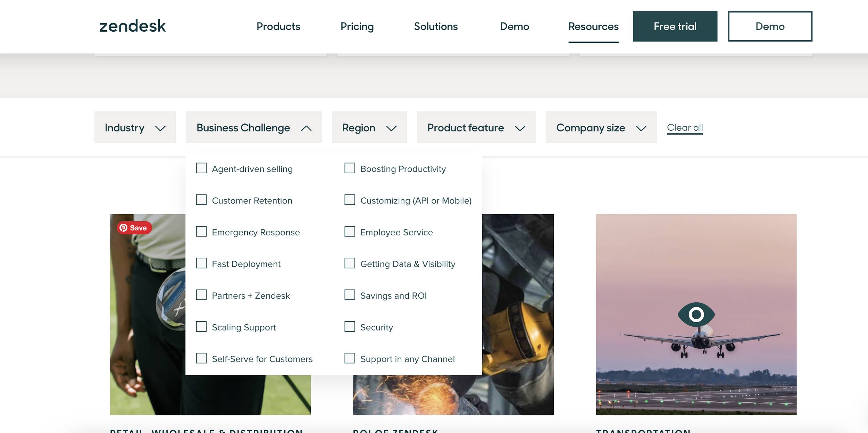Check Support in any Channel checkbox
This screenshot has height=433, width=868.
[350, 358]
